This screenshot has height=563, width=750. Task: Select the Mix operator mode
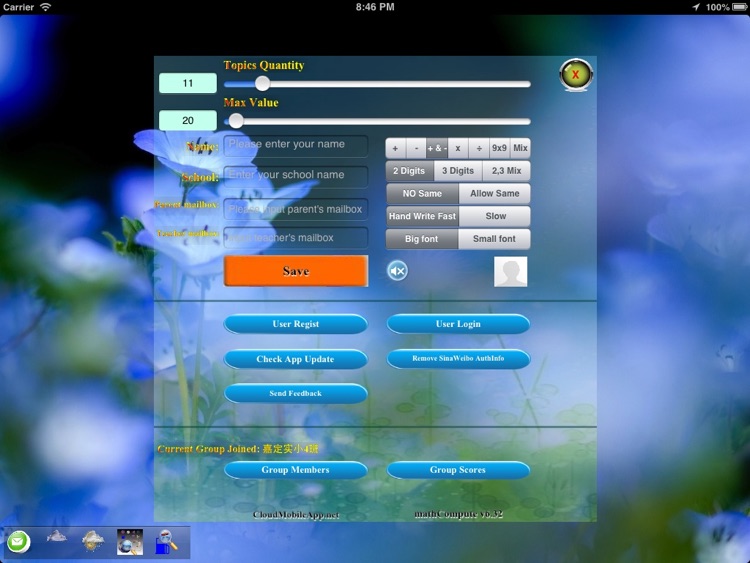[x=520, y=148]
